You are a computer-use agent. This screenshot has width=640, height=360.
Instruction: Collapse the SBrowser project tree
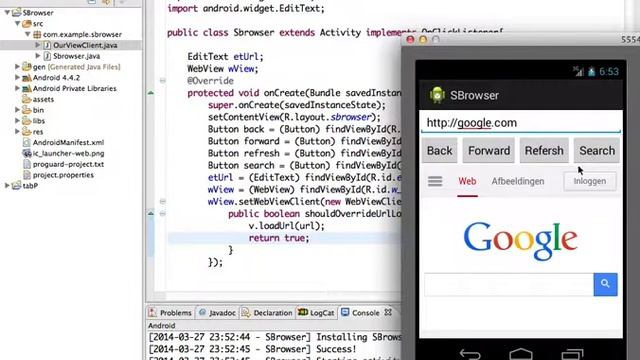coord(7,13)
